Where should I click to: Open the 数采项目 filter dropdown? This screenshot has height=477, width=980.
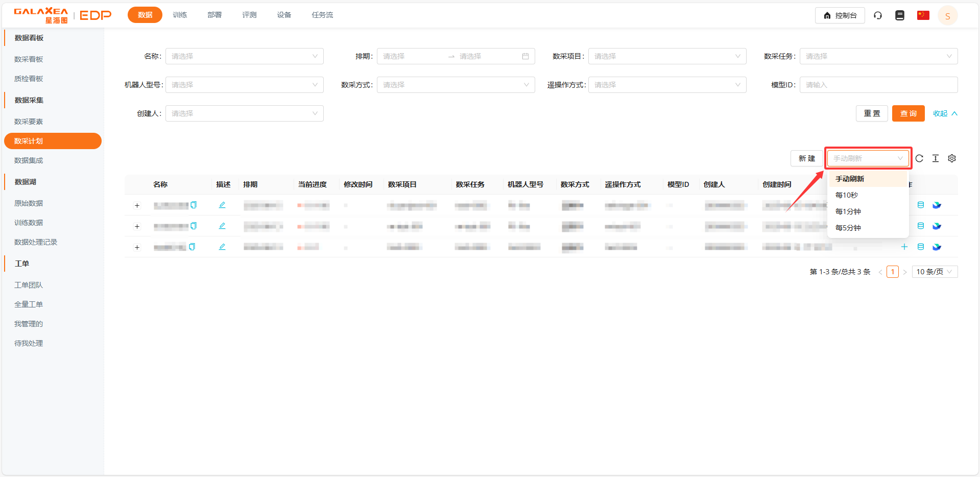coord(667,56)
